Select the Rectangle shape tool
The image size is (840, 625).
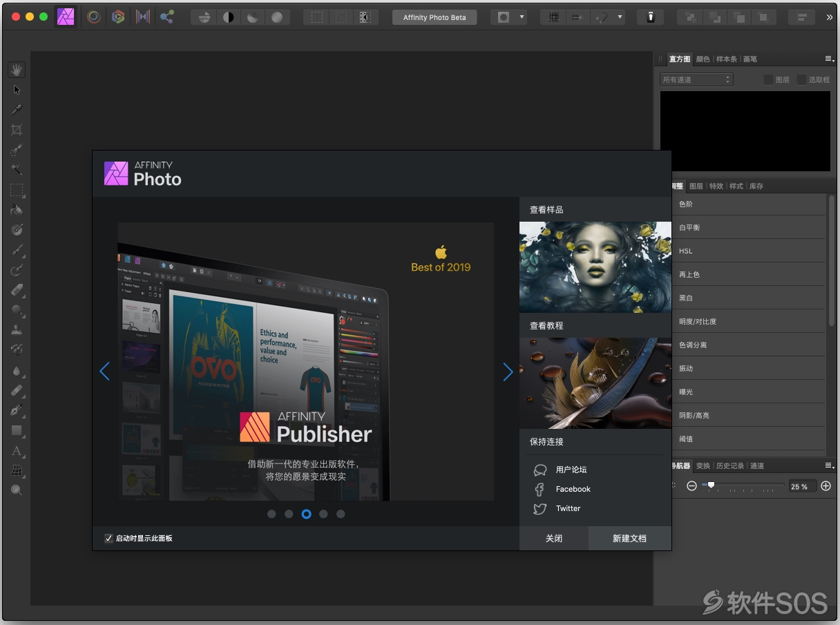coord(17,430)
